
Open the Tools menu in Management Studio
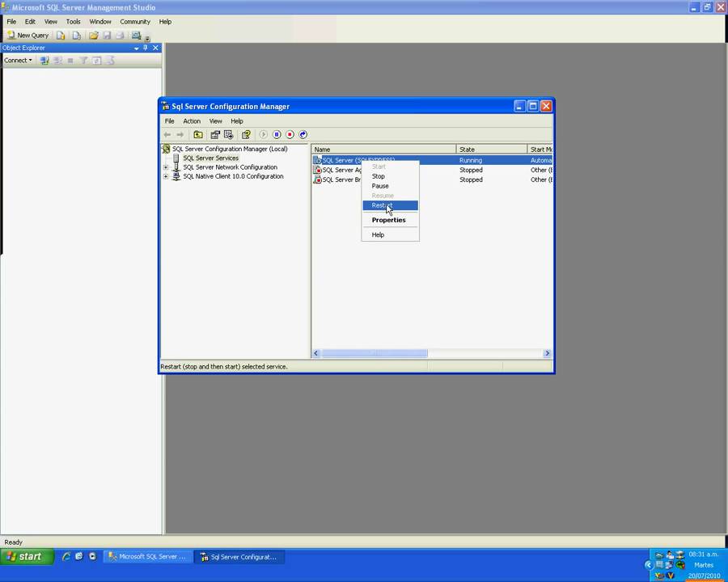(74, 22)
